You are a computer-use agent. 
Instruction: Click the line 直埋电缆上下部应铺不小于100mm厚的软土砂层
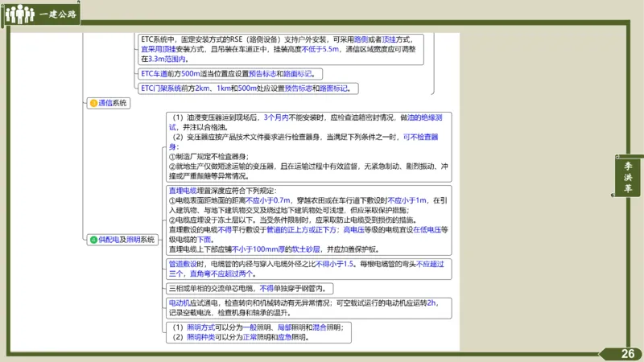click(274, 249)
